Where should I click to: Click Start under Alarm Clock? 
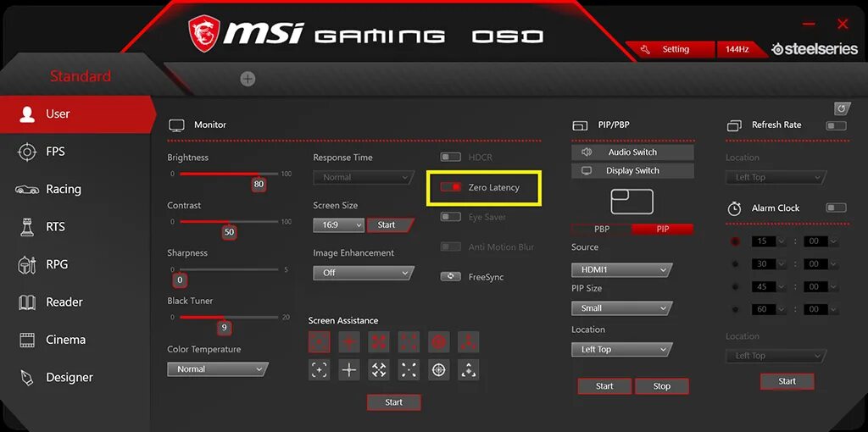[x=787, y=381]
